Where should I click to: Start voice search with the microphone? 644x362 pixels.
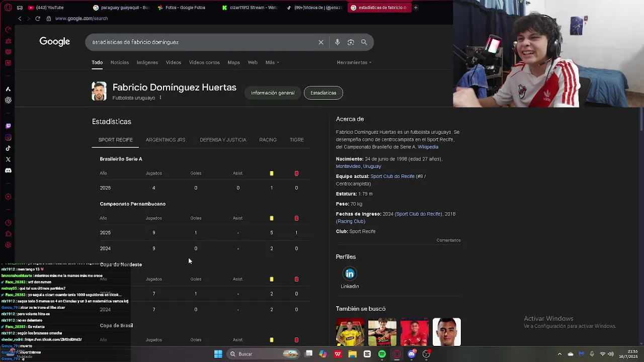coord(337,42)
